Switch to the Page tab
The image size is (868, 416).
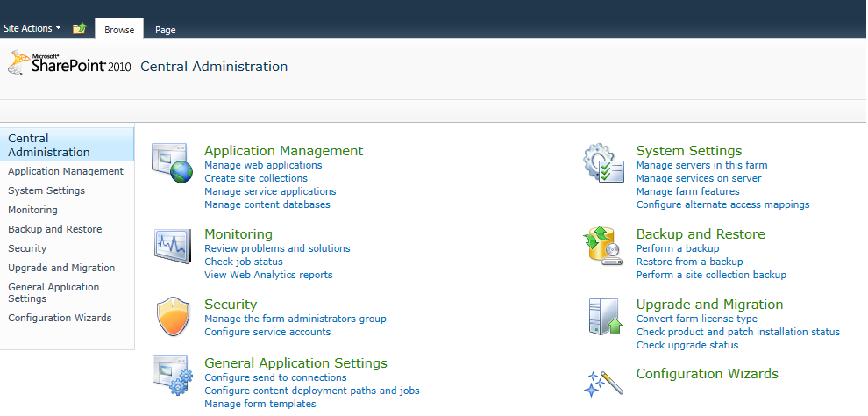(166, 30)
